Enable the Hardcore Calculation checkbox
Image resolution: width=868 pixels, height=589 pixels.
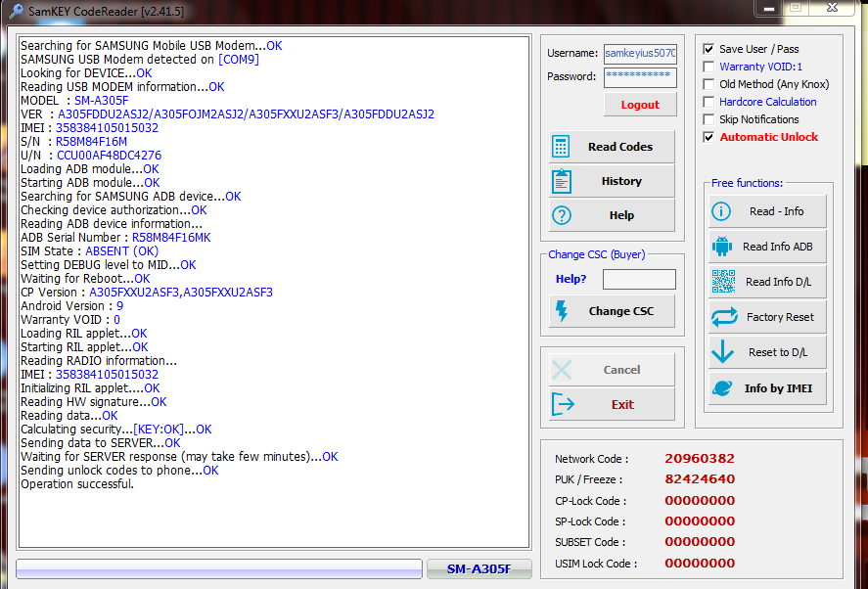pos(708,102)
